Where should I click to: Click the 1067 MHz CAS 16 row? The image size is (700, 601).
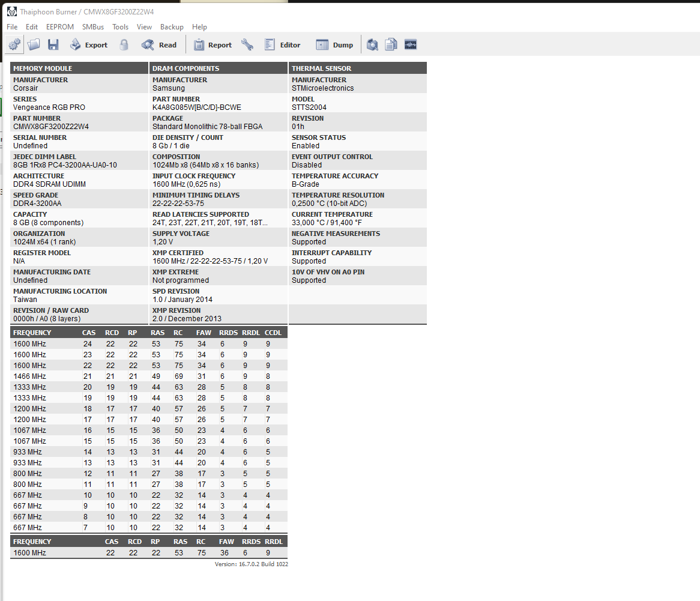[x=149, y=430]
